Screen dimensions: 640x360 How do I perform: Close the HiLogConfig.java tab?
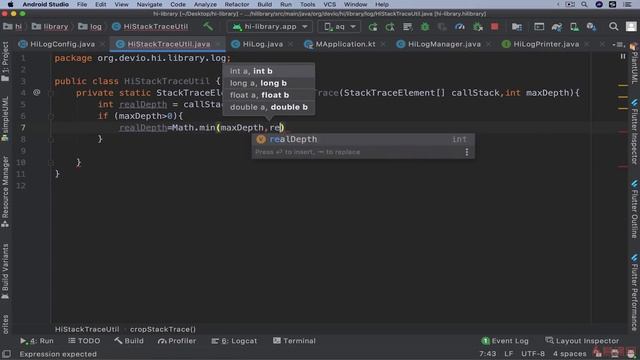click(x=102, y=44)
